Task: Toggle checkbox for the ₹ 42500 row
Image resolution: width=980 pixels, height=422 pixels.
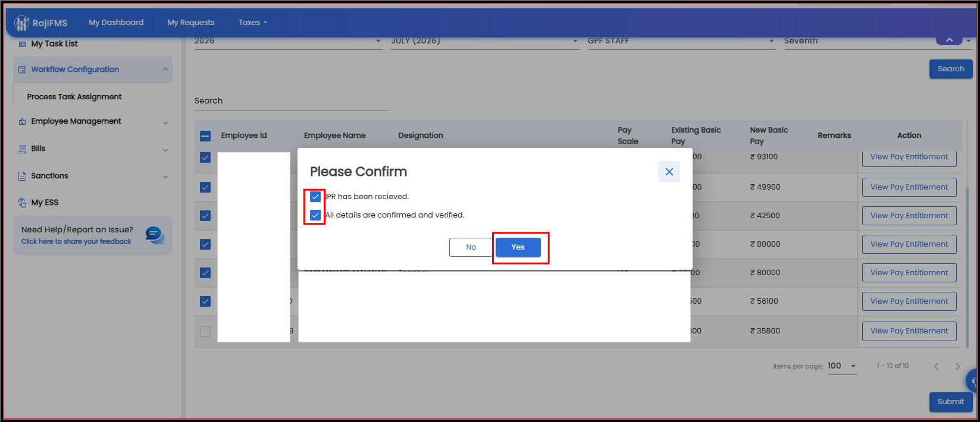Action: [205, 216]
